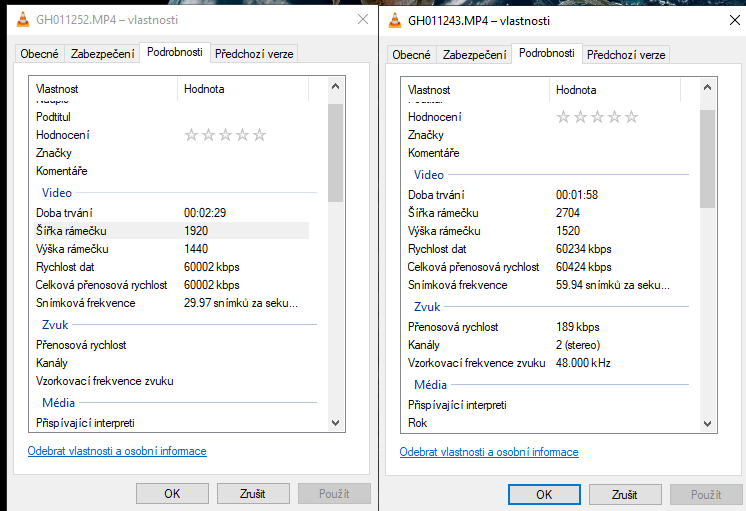Open 'Odebrat vlastnosti a osobní informace' in GH011252.MP4
The width and height of the screenshot is (746, 511).
(117, 451)
